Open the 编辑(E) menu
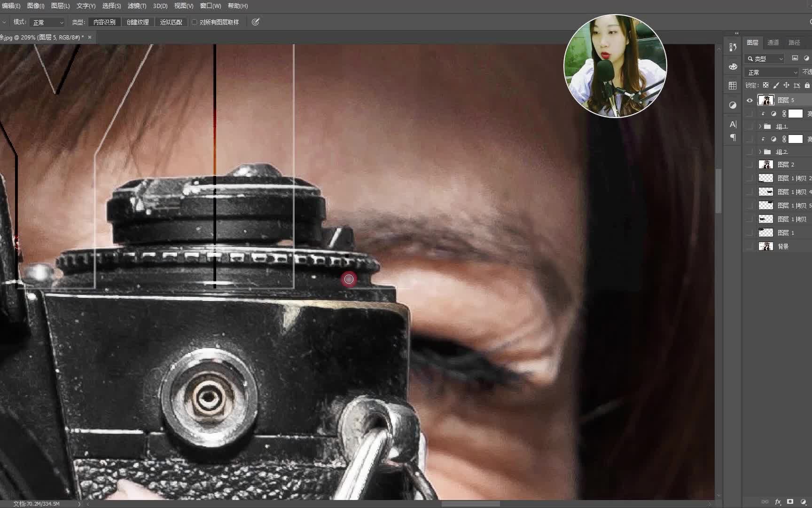812x508 pixels. pyautogui.click(x=10, y=6)
